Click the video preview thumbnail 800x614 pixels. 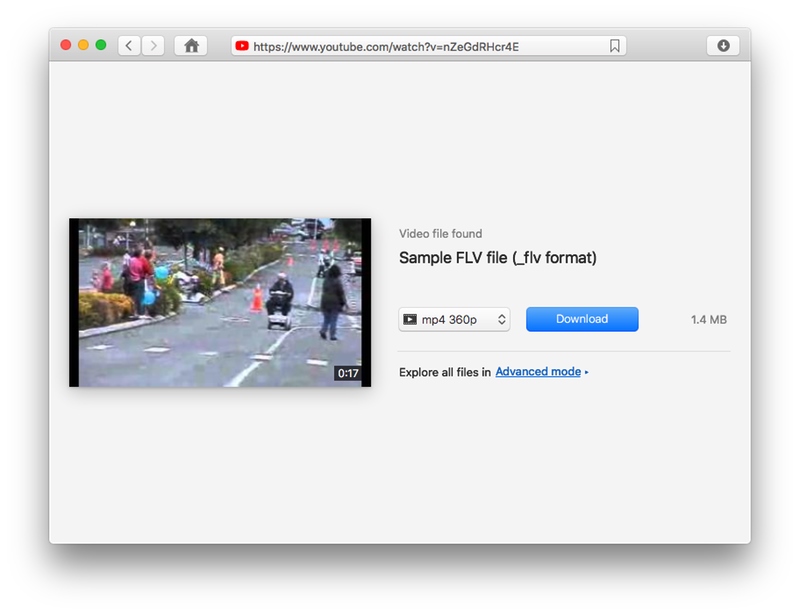pos(220,303)
